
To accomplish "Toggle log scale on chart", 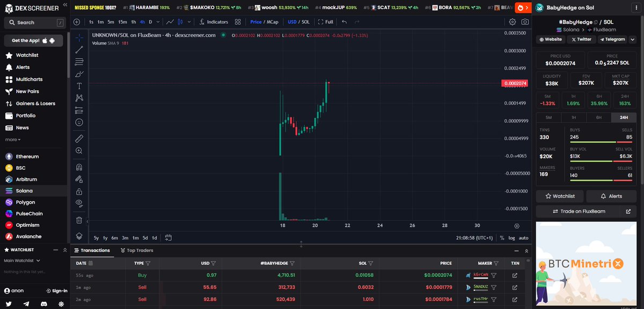I will 511,238.
